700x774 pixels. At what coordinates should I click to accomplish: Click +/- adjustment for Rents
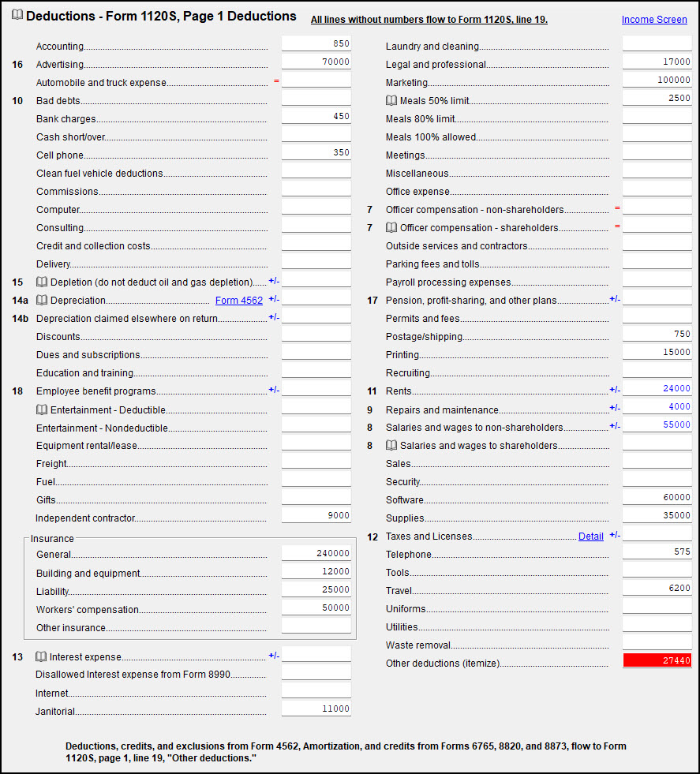point(615,390)
